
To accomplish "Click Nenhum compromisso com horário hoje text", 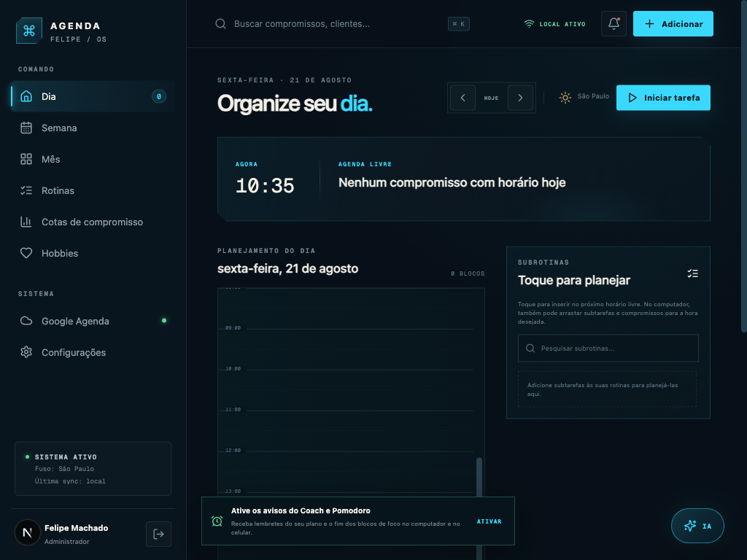I will (x=452, y=182).
